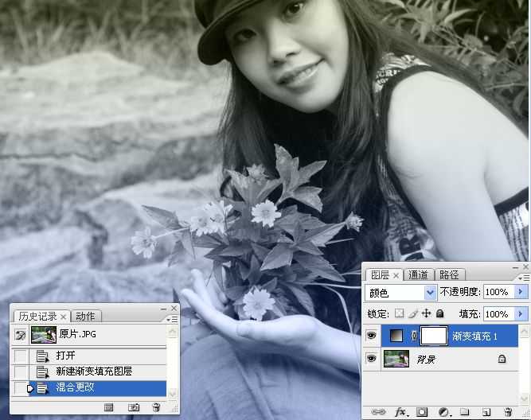The image size is (531, 420).
Task: Click the 混合更改 state document icon
Action: (x=43, y=388)
